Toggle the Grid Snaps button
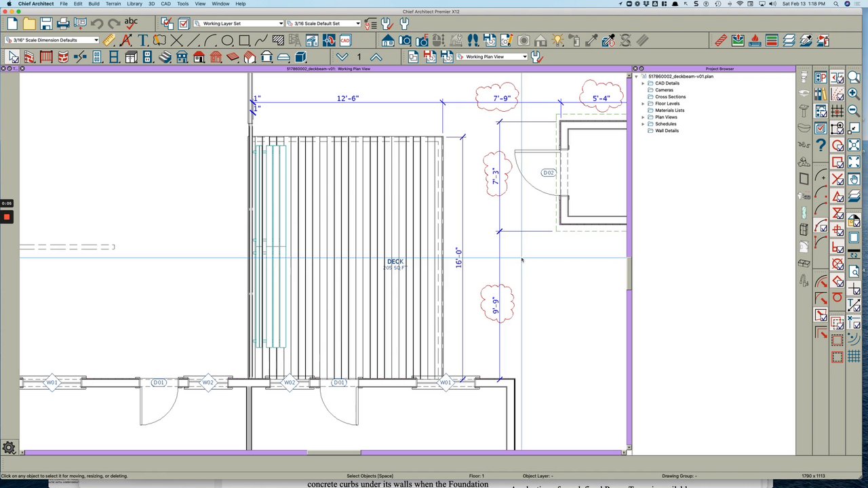The height and width of the screenshot is (488, 868). pos(837,111)
